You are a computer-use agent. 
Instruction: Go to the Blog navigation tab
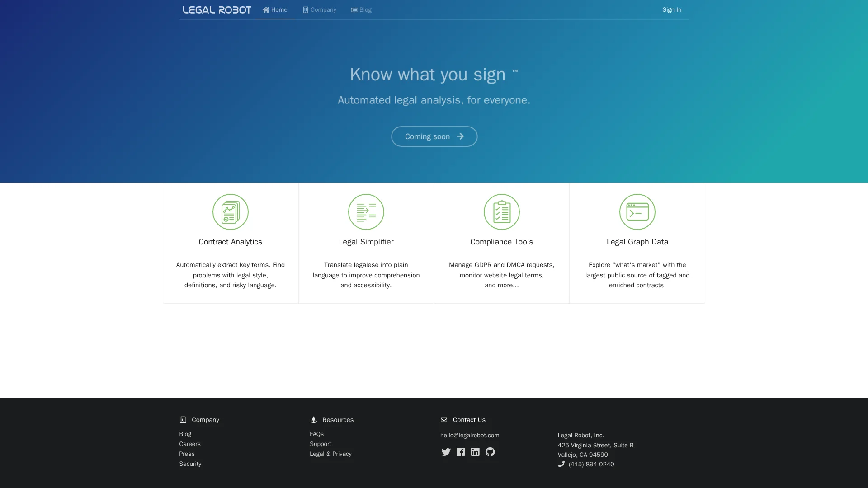click(x=361, y=10)
